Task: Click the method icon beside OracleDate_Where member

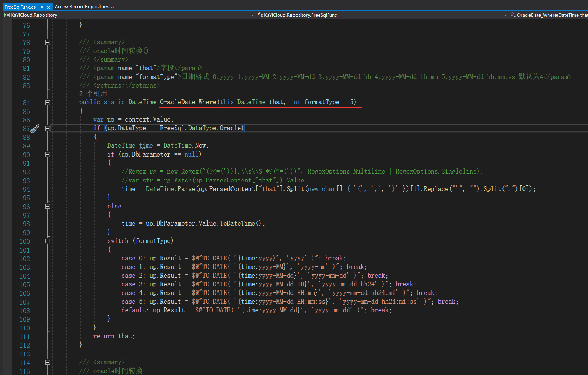Action: point(513,15)
